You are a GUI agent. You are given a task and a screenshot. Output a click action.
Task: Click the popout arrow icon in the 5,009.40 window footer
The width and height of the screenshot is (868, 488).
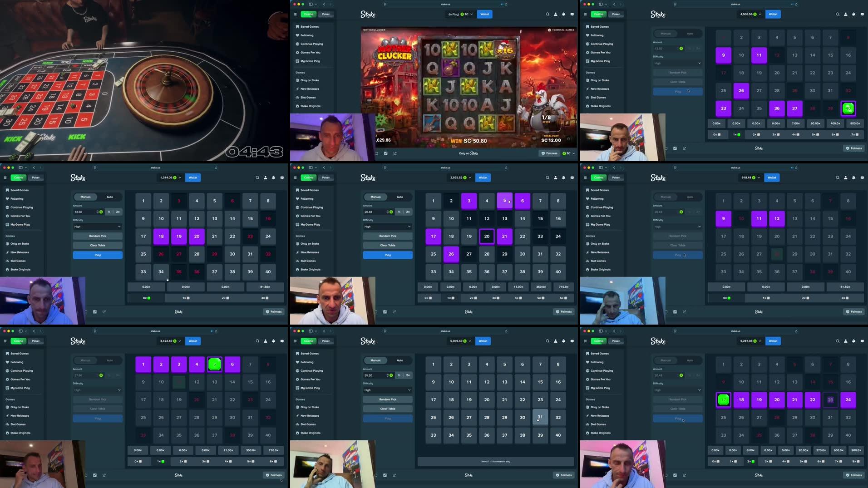pyautogui.click(x=394, y=475)
